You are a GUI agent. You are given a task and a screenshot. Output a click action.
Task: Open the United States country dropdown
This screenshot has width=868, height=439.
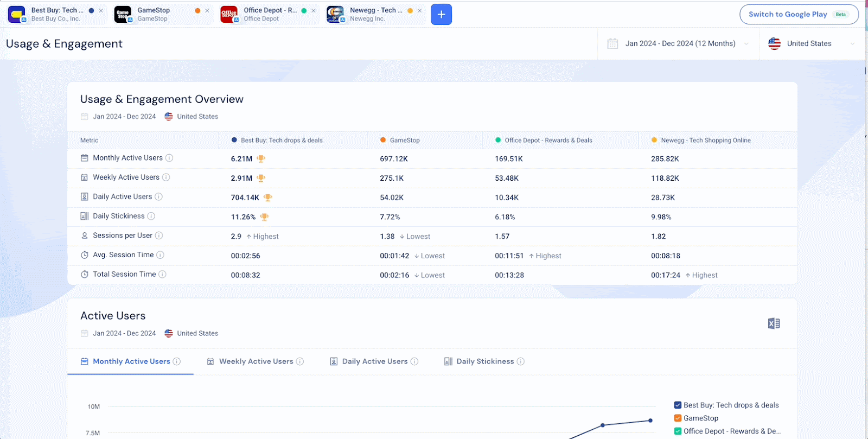pos(812,43)
